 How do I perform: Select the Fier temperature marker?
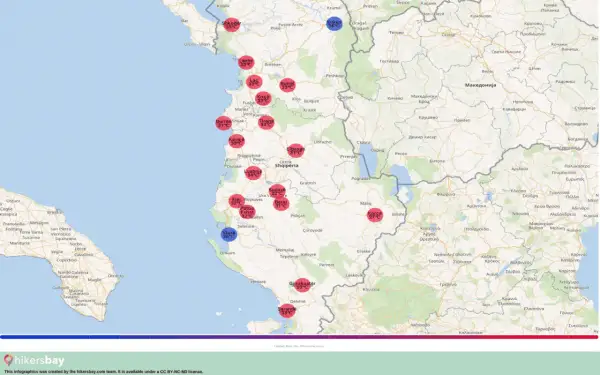coord(236,201)
